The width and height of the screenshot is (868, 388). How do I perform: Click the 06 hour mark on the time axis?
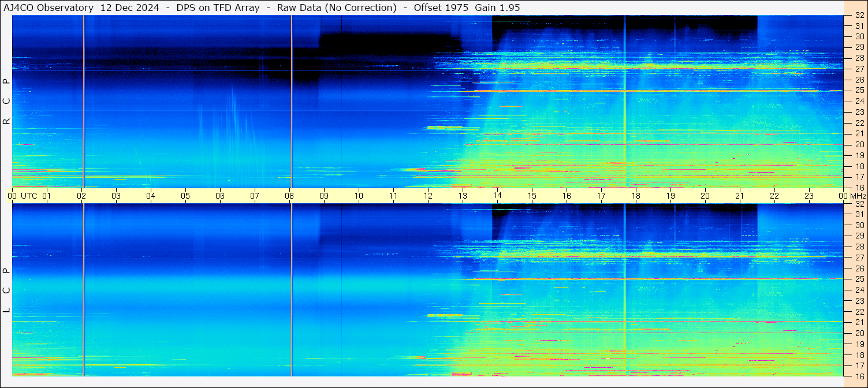coord(220,196)
